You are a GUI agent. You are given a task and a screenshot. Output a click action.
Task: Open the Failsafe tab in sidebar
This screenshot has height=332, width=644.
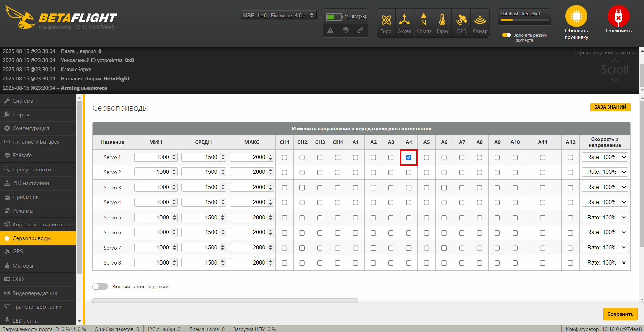(x=22, y=156)
